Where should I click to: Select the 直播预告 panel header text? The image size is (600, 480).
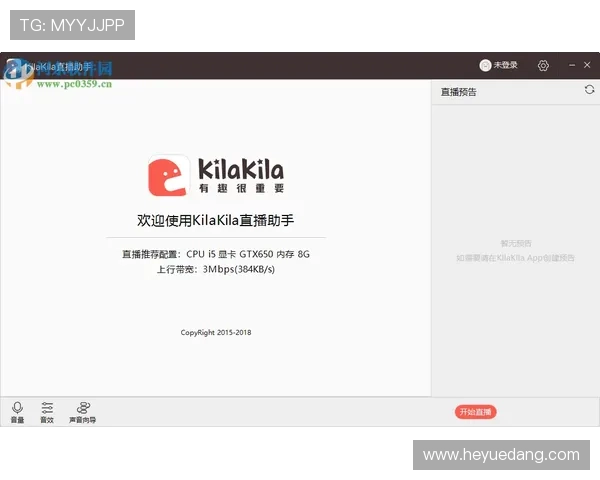tap(458, 92)
